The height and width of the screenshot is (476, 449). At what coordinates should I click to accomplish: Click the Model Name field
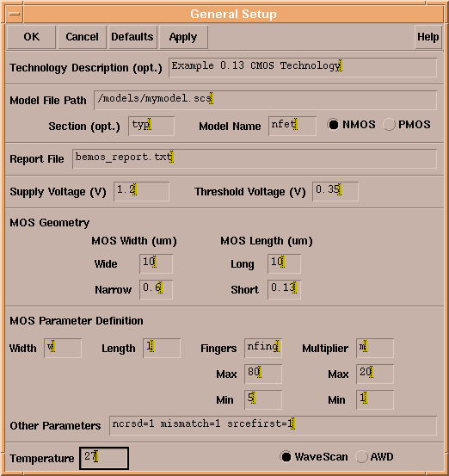coord(292,126)
